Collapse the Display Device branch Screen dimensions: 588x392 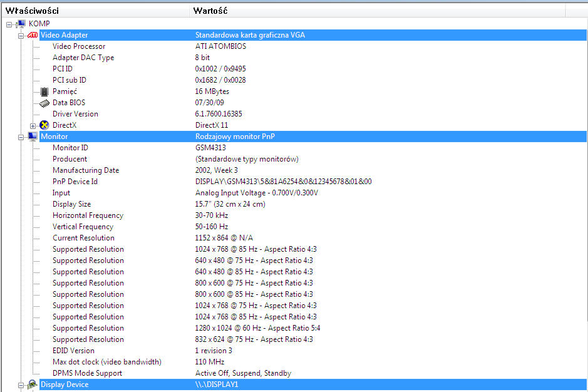click(x=21, y=385)
